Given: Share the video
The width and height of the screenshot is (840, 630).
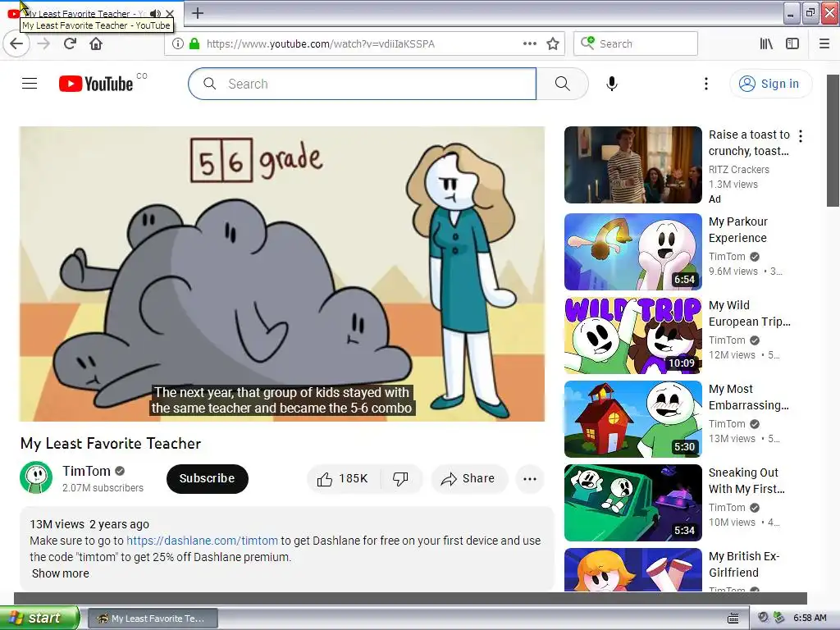Looking at the screenshot, I should pos(468,478).
